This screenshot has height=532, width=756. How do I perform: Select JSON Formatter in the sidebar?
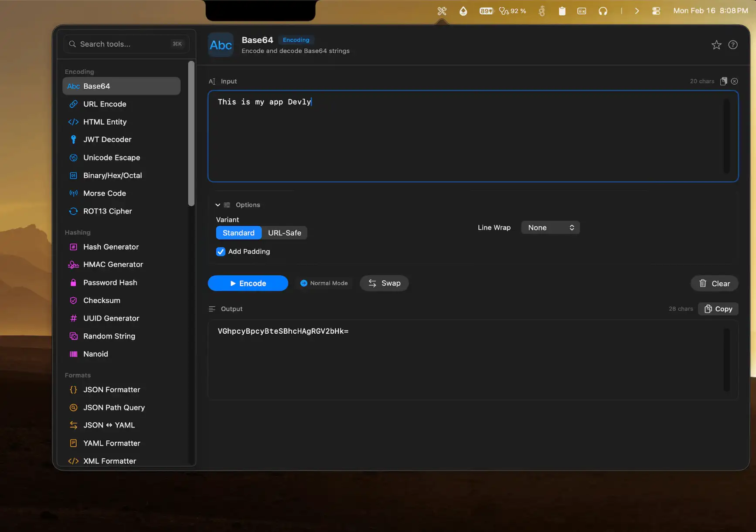[112, 390]
